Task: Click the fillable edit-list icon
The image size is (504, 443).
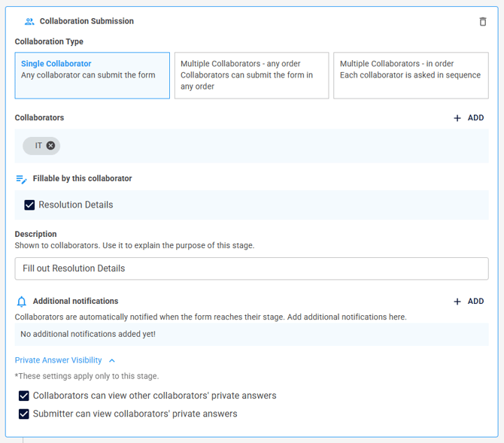Action: point(22,179)
